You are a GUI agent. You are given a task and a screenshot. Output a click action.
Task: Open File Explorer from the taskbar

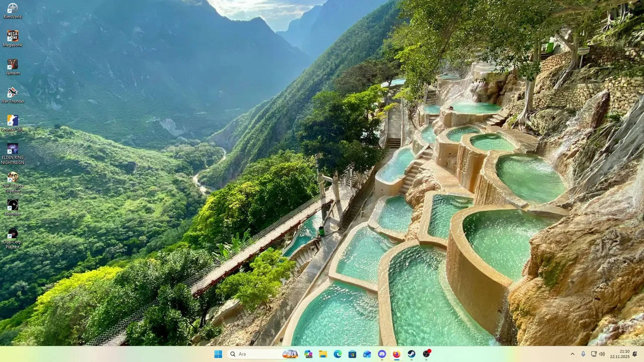coord(323,354)
